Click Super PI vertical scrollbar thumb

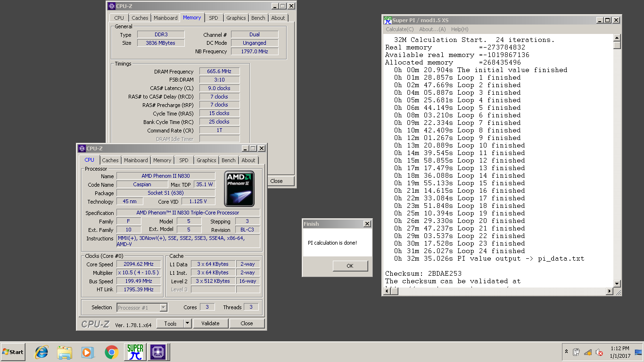coord(617,45)
